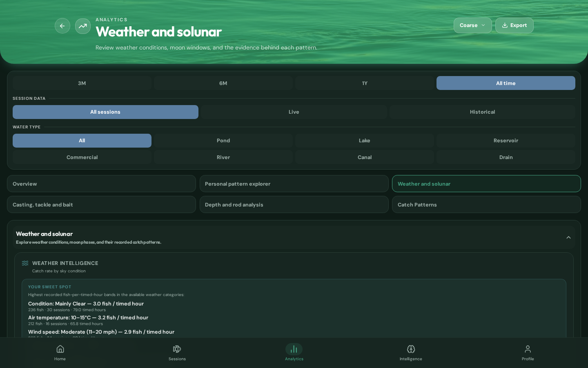Open the Coarse dropdown
The image size is (588, 368).
pos(472,25)
